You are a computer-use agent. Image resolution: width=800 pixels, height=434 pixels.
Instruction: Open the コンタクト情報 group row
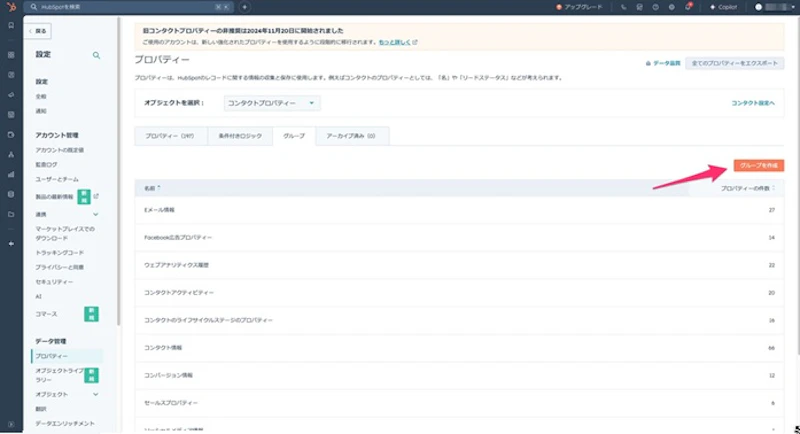click(x=459, y=348)
